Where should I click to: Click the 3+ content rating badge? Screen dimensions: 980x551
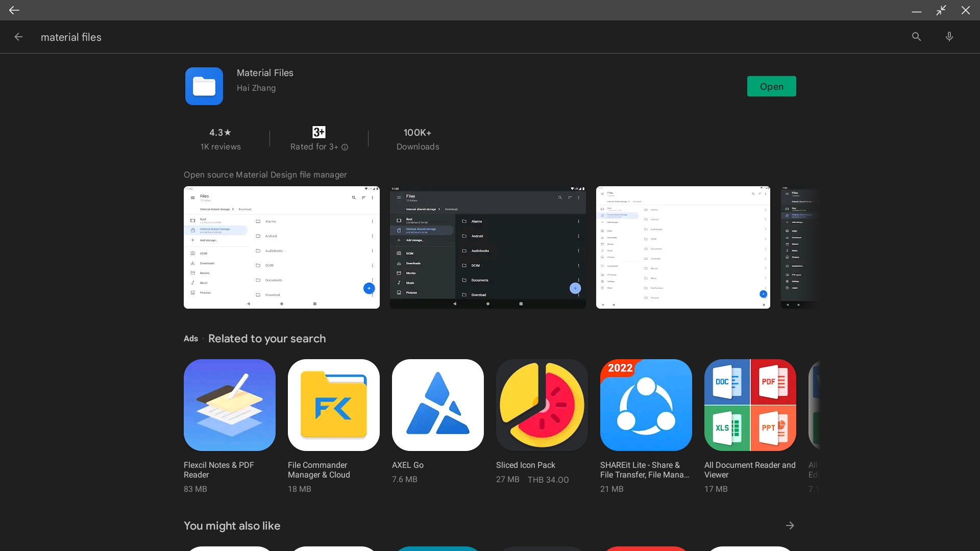pos(319,132)
